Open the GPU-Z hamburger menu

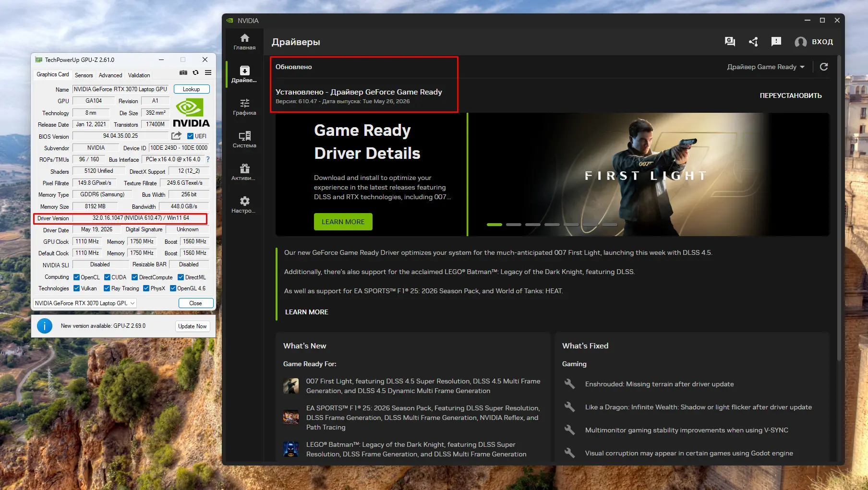pyautogui.click(x=208, y=73)
